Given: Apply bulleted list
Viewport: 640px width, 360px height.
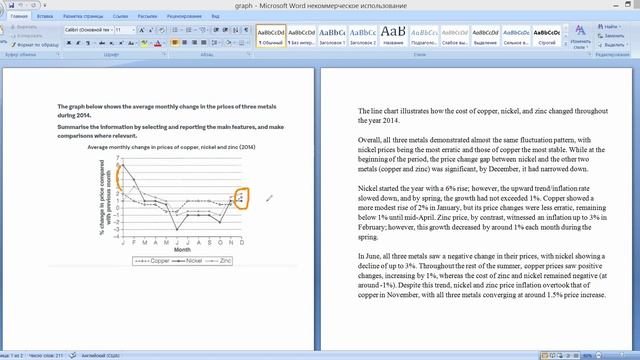Looking at the screenshot, I should point(176,30).
